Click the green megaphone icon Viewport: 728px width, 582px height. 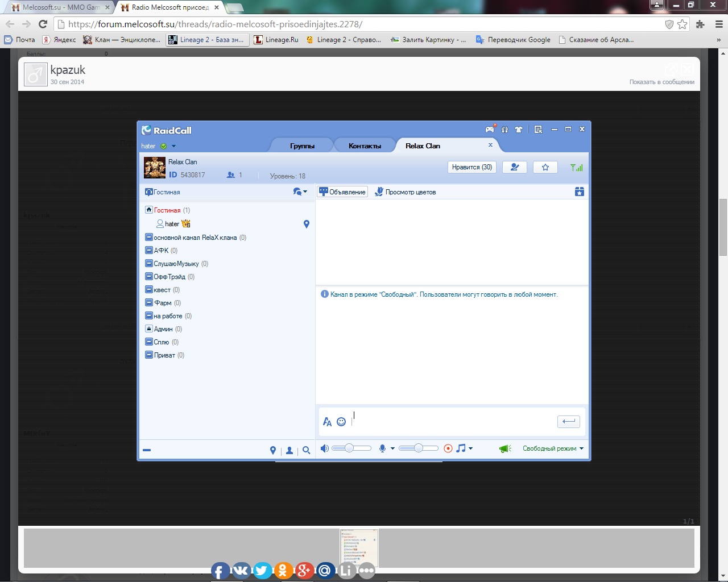click(x=505, y=448)
